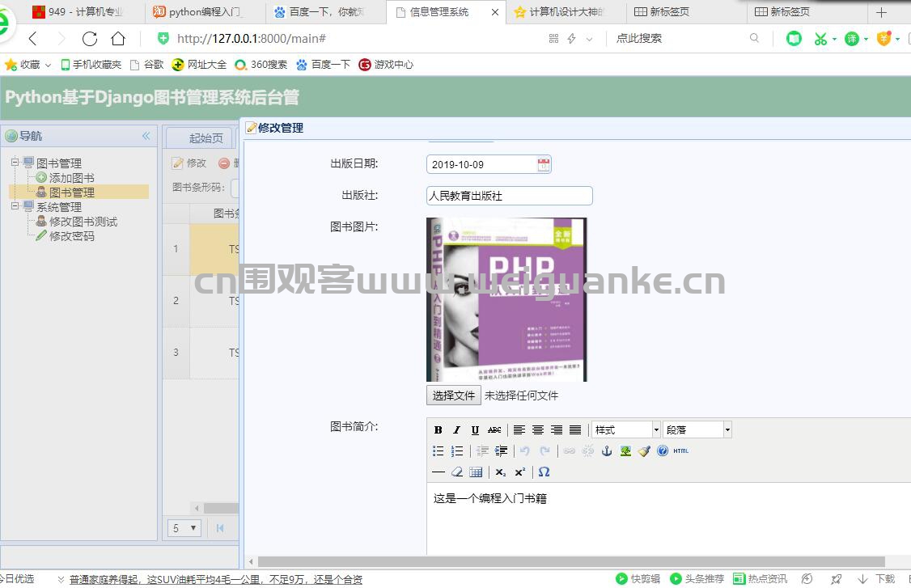Viewport: 911px width, 588px height.
Task: Increase indent of editor paragraph
Action: click(x=501, y=451)
